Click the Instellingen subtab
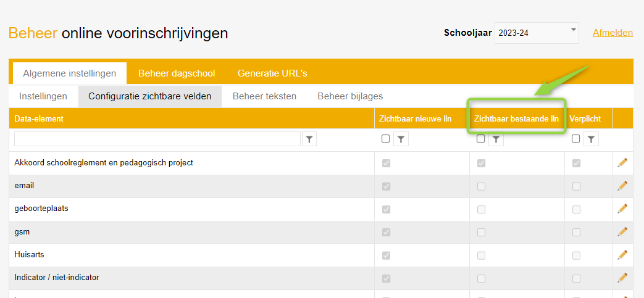The image size is (644, 298). click(x=43, y=96)
